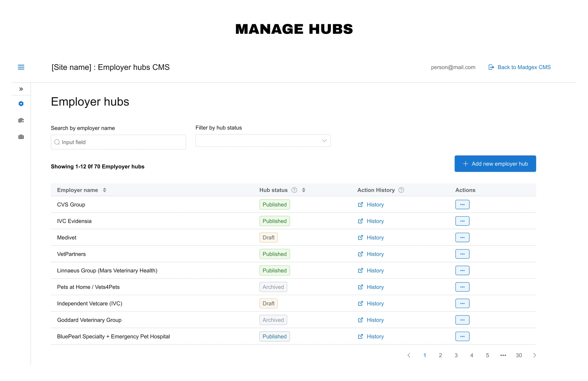Open actions menu for BluePearl Specialty
This screenshot has width=588, height=381.
[462, 336]
